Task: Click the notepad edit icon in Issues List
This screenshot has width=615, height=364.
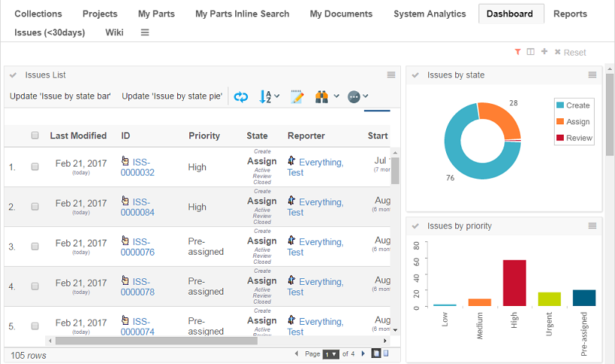Action: coord(297,96)
